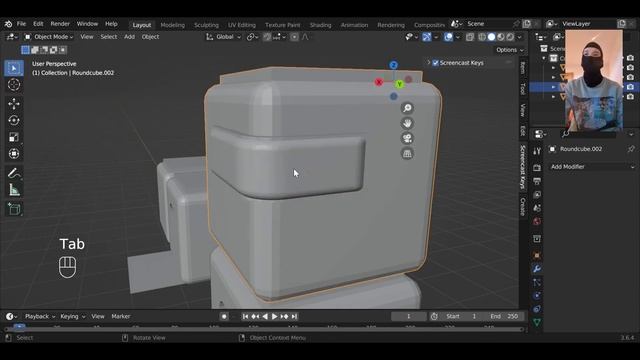This screenshot has width=640, height=360.
Task: Open the File menu
Action: point(21,24)
